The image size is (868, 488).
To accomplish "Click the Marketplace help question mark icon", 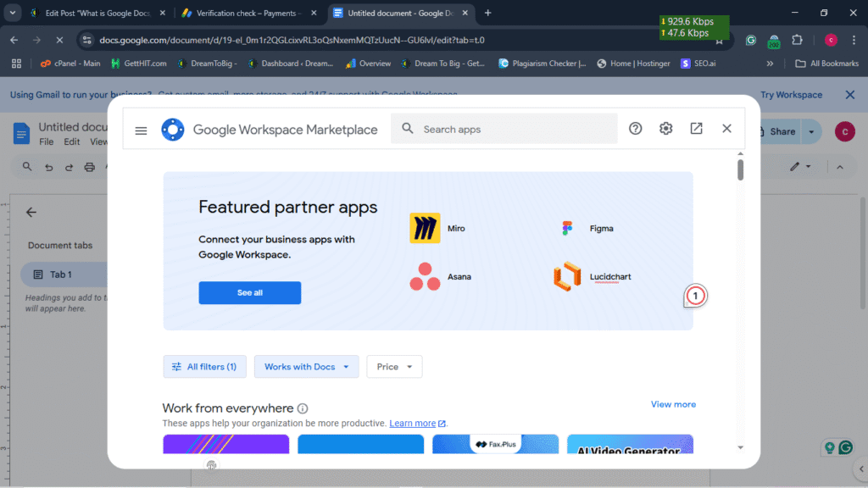I will click(636, 129).
